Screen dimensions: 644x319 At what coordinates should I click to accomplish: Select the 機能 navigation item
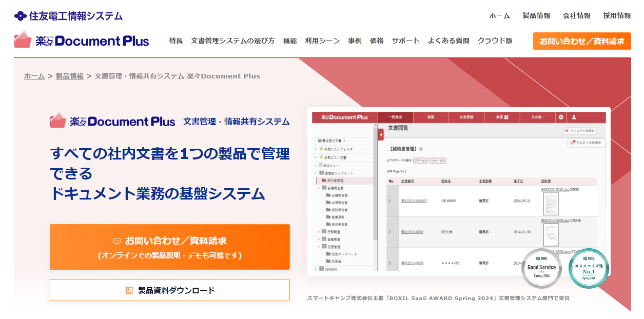(290, 41)
